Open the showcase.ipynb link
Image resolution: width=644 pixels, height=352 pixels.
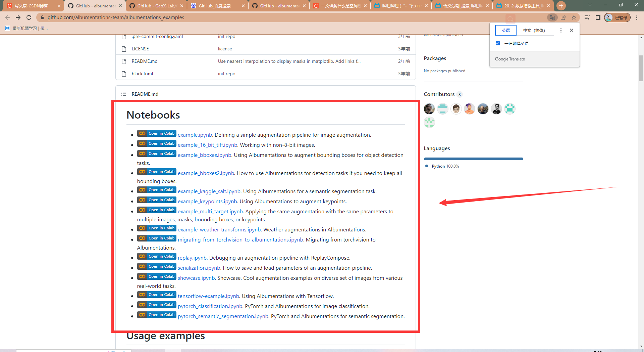pos(196,278)
